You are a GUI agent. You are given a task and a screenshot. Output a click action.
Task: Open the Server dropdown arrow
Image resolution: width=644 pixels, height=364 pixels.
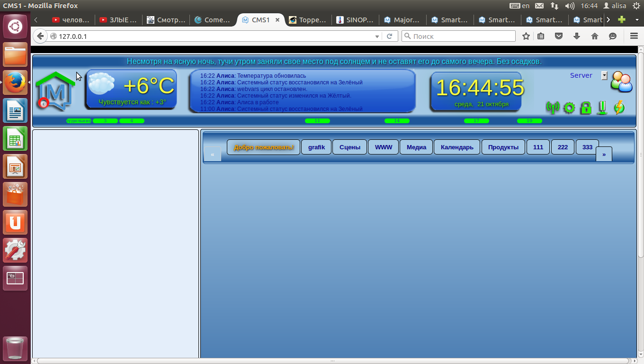click(604, 75)
